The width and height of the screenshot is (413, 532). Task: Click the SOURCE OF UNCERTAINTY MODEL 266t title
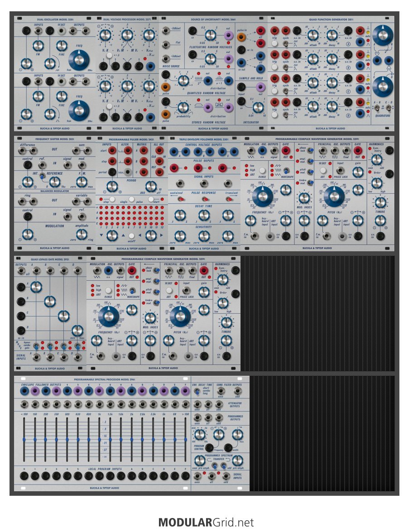pos(213,19)
